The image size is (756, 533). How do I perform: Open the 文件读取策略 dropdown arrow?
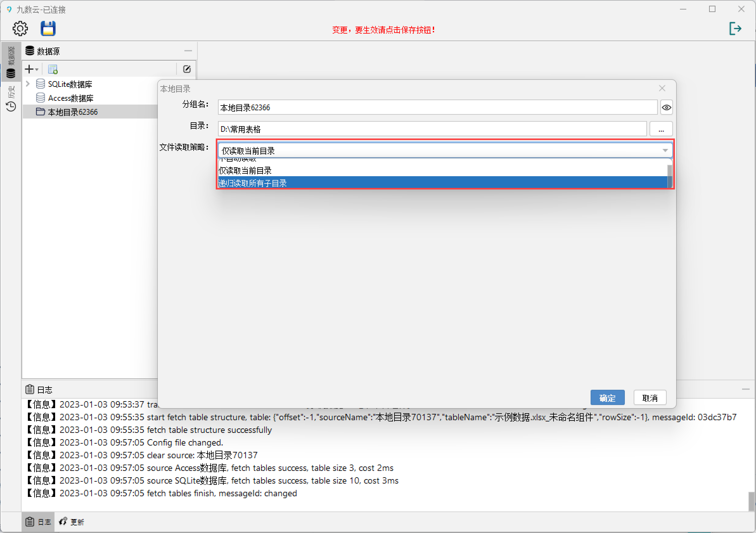pyautogui.click(x=665, y=151)
